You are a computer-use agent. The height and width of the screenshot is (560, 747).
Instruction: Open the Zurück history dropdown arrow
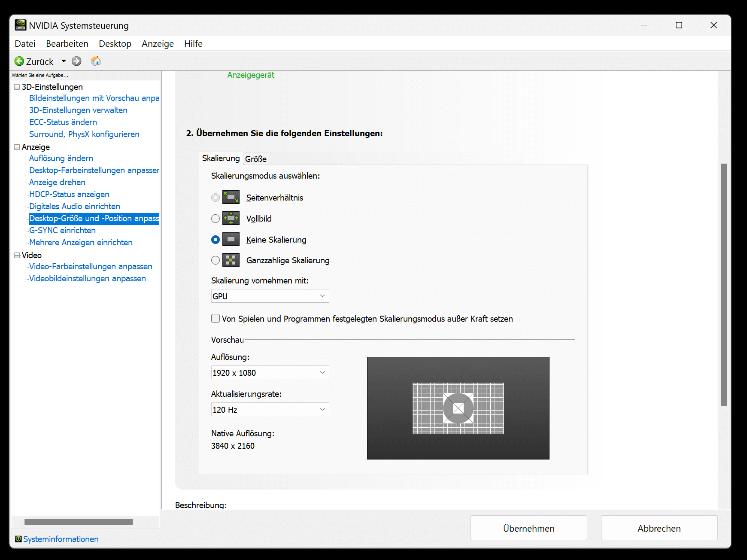pos(64,61)
